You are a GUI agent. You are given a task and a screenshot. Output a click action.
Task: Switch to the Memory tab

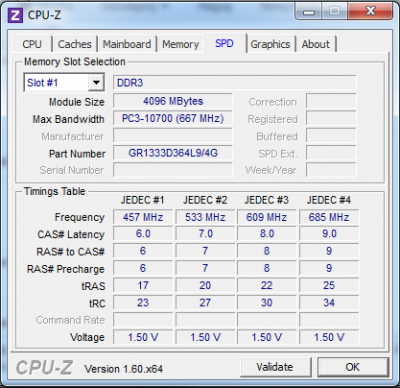click(x=180, y=44)
